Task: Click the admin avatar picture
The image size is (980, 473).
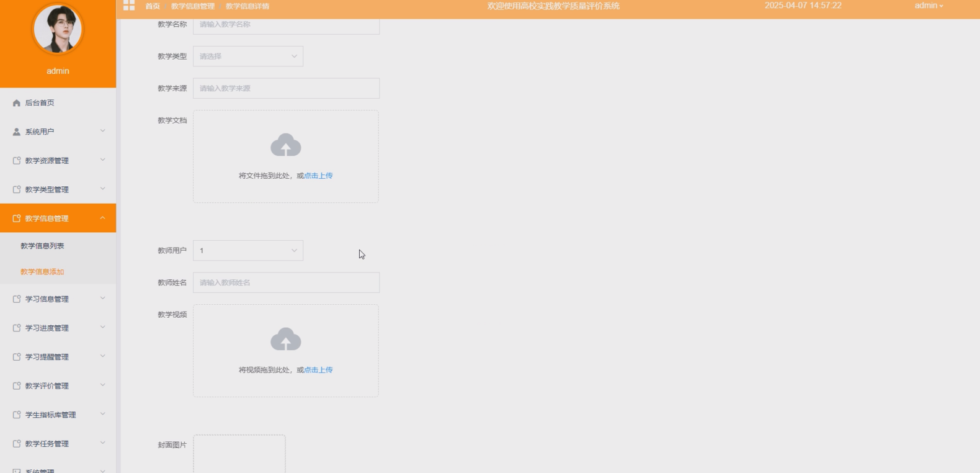Action: click(x=58, y=29)
